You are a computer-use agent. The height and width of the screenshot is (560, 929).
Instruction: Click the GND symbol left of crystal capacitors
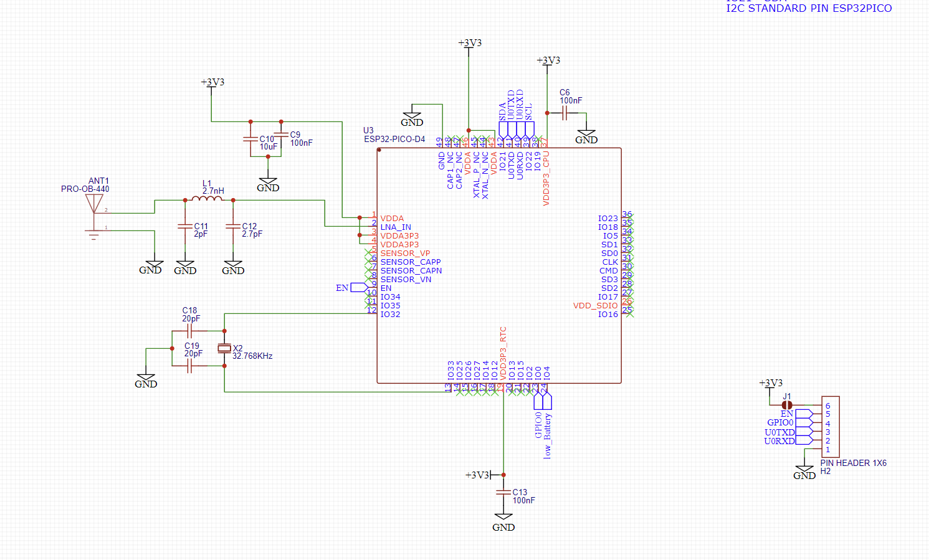[x=146, y=381]
